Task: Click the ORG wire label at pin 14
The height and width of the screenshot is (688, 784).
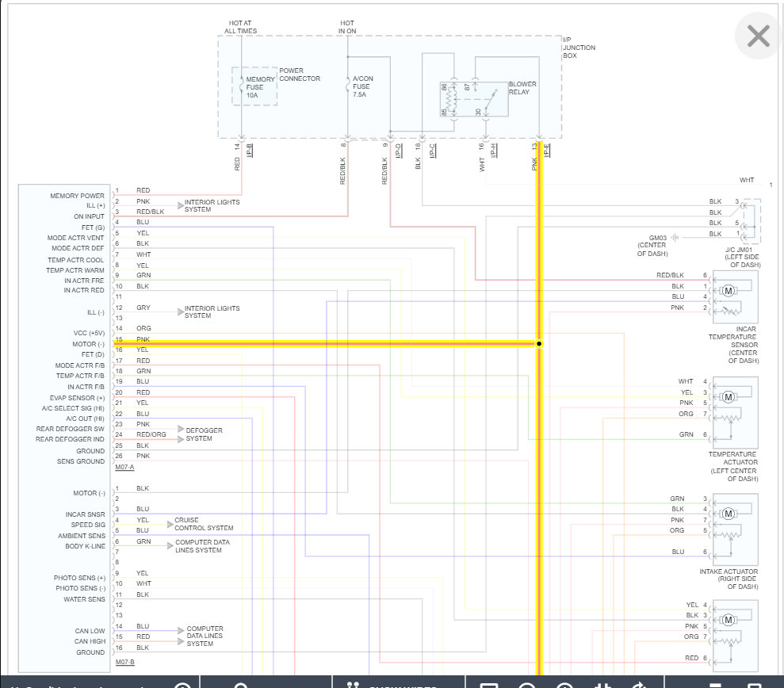Action: click(x=143, y=328)
